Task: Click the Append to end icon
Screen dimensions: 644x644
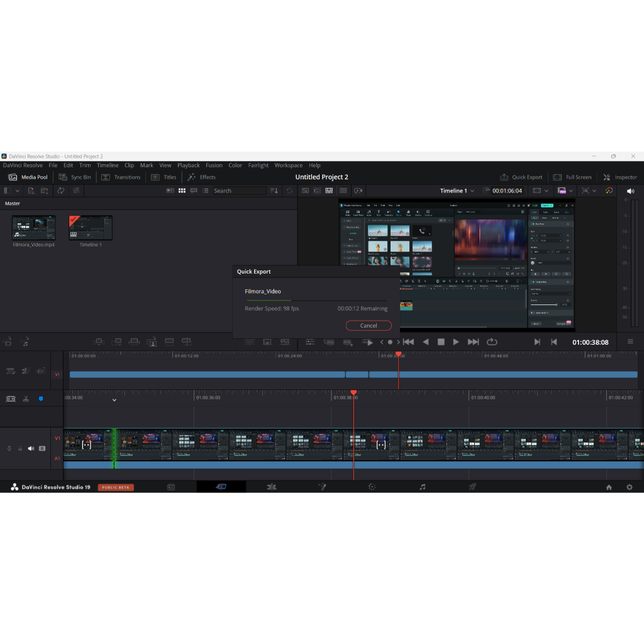Action: click(116, 341)
